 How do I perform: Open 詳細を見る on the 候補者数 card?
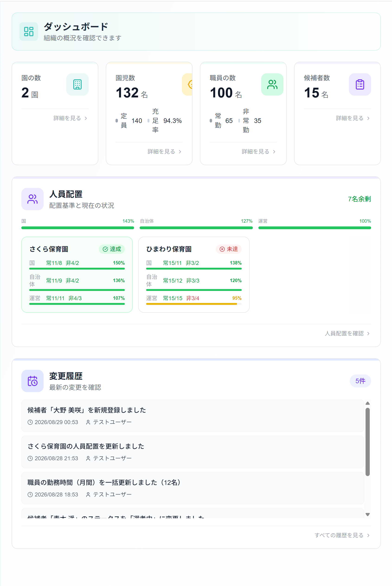click(x=353, y=118)
